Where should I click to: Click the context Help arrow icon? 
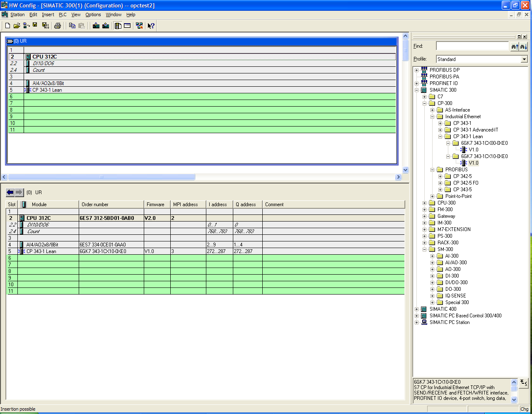pyautogui.click(x=151, y=26)
